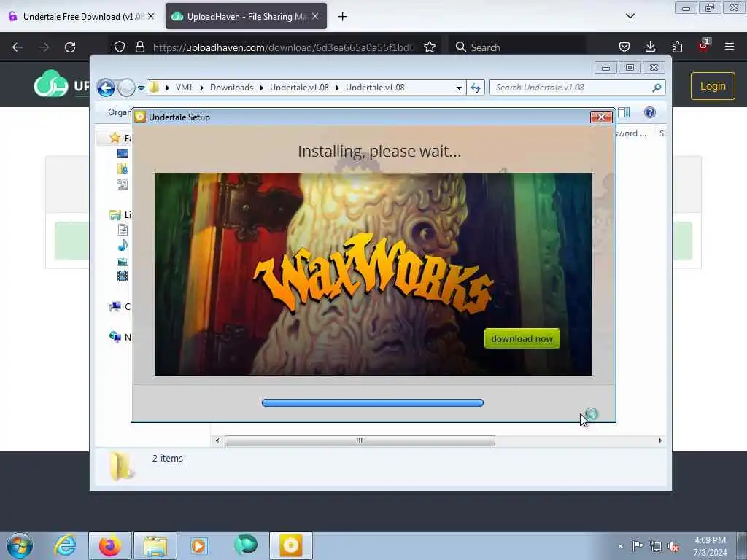Open Organize menu in Explorer

point(119,112)
